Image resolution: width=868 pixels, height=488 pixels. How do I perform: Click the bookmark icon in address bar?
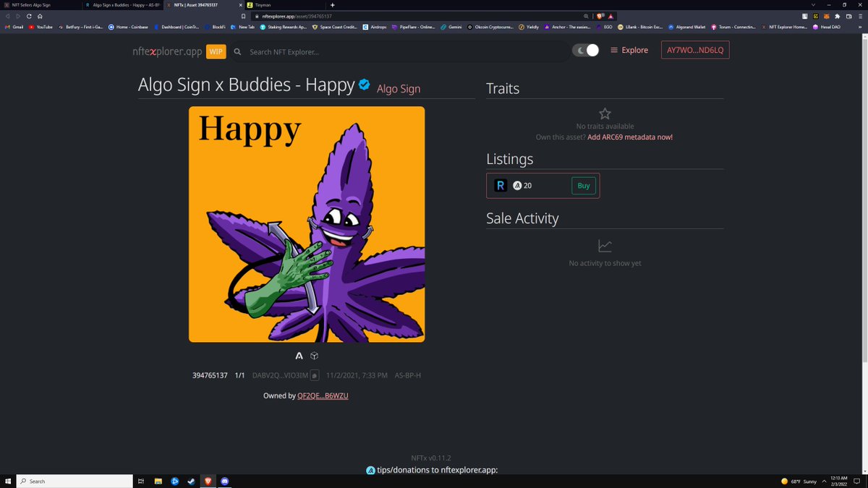(244, 16)
